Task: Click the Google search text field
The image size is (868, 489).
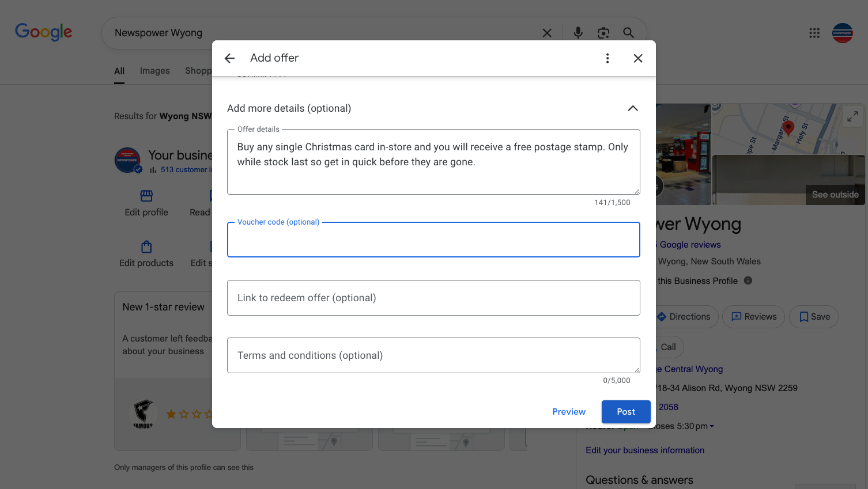Action: [x=323, y=33]
